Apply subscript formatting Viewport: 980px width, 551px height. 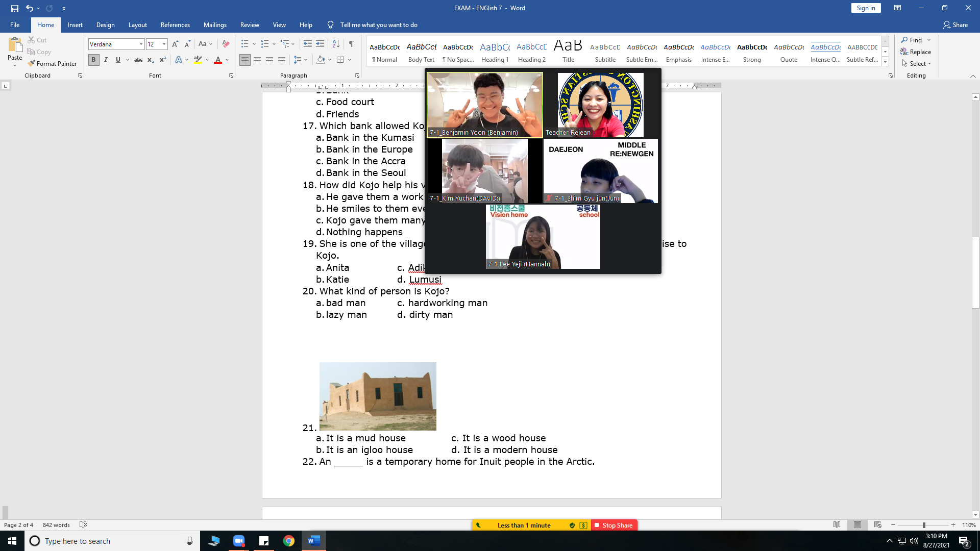point(151,60)
